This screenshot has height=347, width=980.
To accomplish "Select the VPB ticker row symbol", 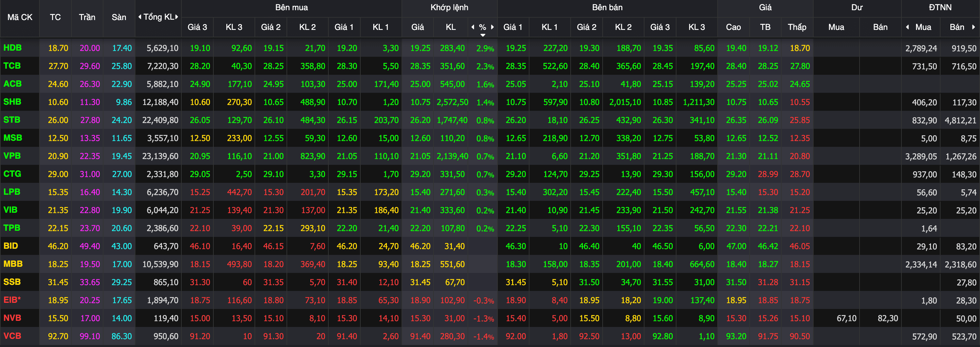I will point(12,156).
